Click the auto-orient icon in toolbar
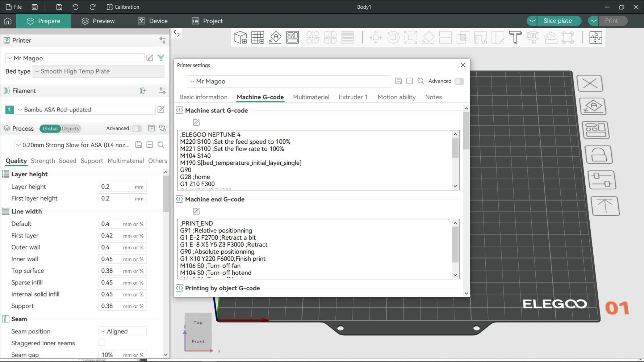The width and height of the screenshot is (644, 362). click(x=275, y=37)
